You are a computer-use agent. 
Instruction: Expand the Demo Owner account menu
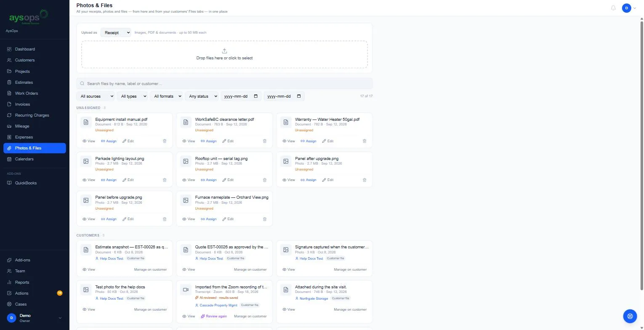point(35,318)
